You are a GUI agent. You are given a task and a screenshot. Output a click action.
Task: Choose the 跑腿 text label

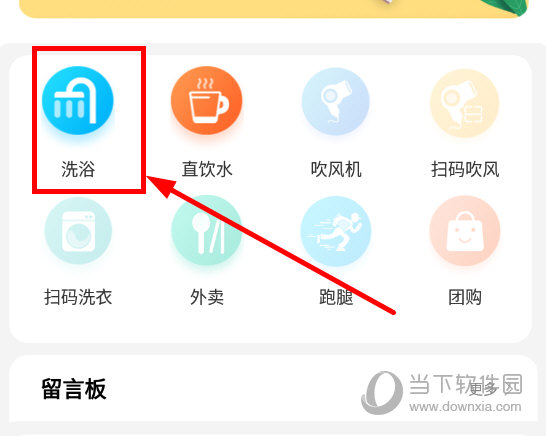click(336, 297)
